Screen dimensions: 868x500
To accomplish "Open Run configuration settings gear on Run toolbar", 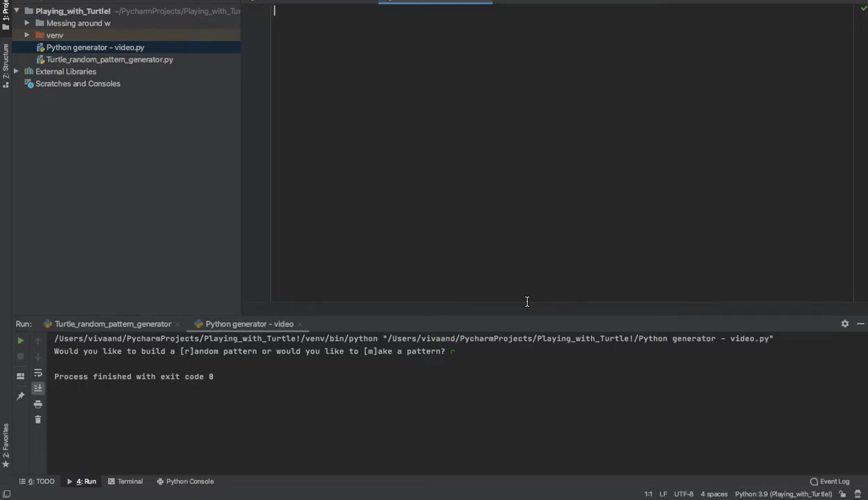I will pyautogui.click(x=844, y=324).
